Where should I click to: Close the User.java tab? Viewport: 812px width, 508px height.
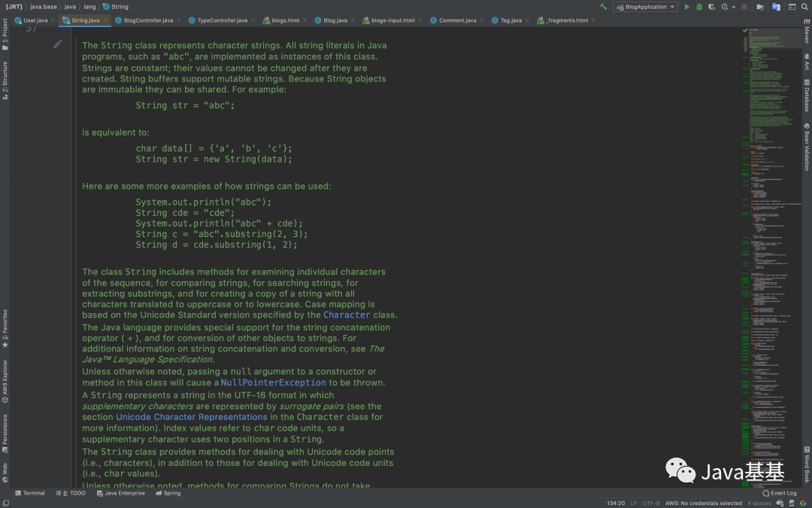click(x=53, y=20)
